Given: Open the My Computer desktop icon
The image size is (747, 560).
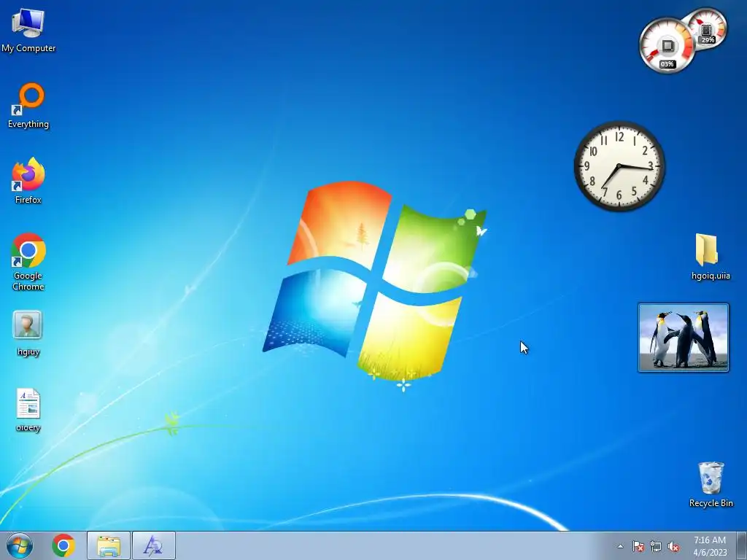Looking at the screenshot, I should click(28, 31).
